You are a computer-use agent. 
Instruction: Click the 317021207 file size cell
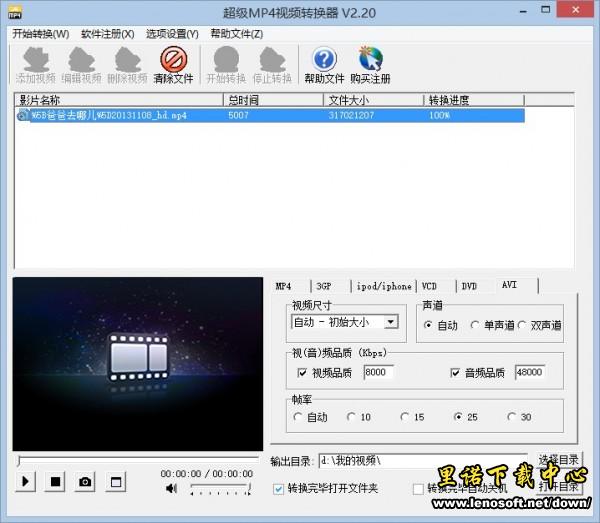click(351, 115)
